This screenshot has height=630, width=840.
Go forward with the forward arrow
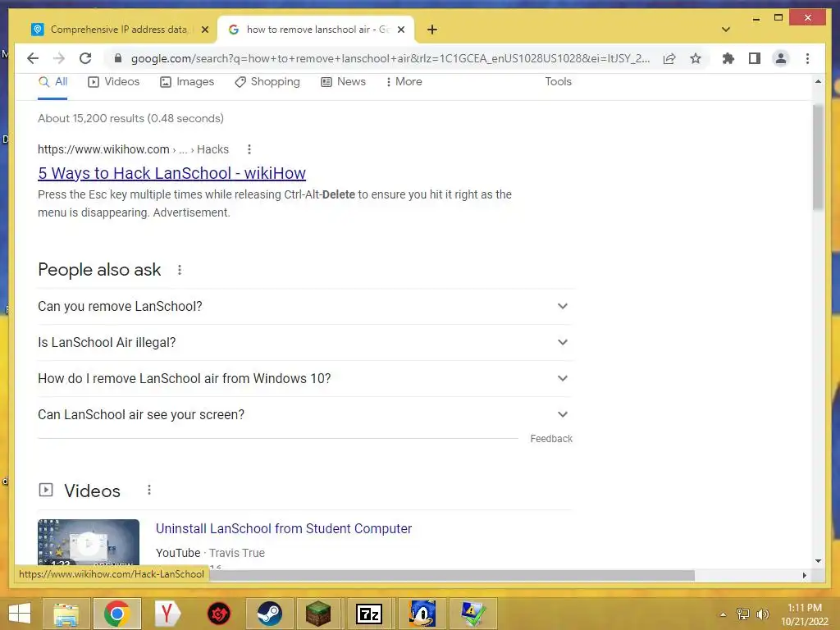click(59, 58)
